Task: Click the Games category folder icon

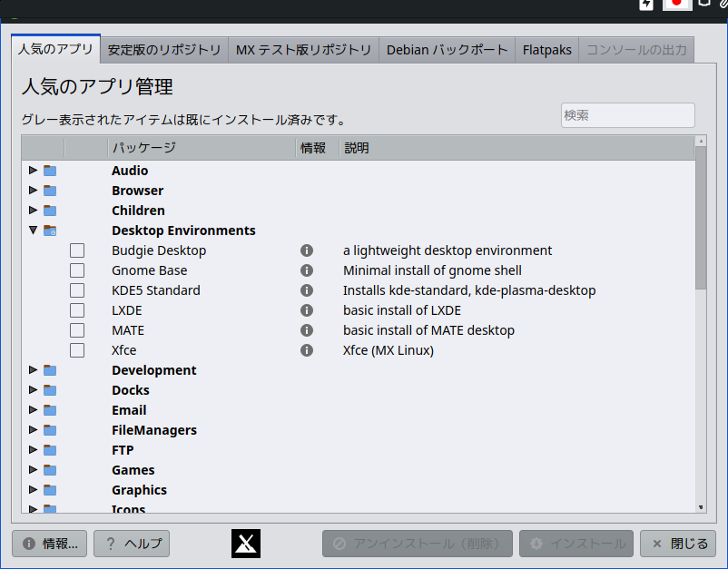Action: (x=50, y=470)
